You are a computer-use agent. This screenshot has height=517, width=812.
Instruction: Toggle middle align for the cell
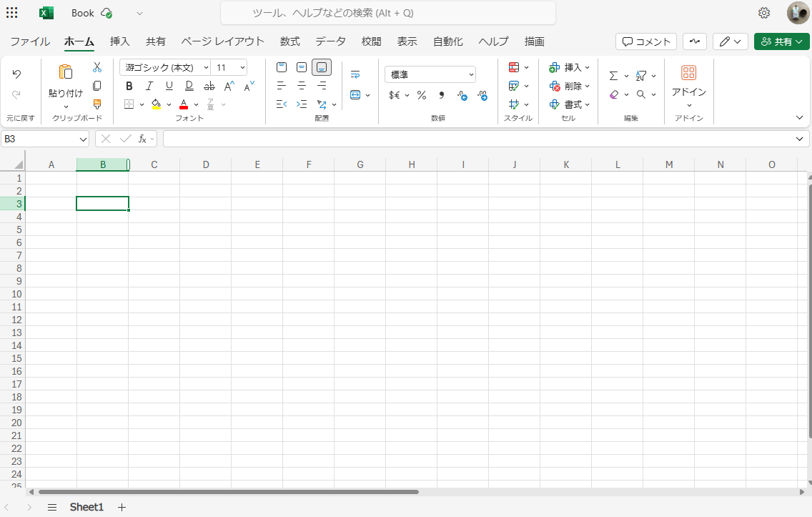(301, 67)
